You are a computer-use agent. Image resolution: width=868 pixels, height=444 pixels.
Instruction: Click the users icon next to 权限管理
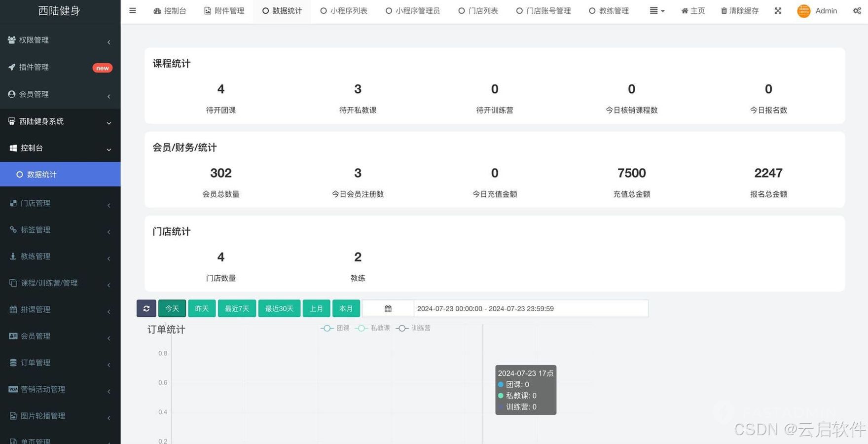12,40
